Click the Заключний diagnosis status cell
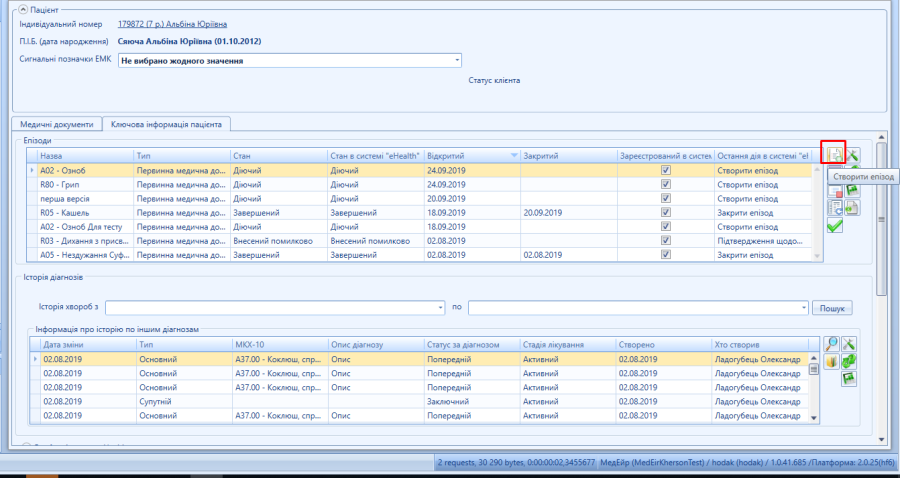The height and width of the screenshot is (478, 900). [x=472, y=401]
